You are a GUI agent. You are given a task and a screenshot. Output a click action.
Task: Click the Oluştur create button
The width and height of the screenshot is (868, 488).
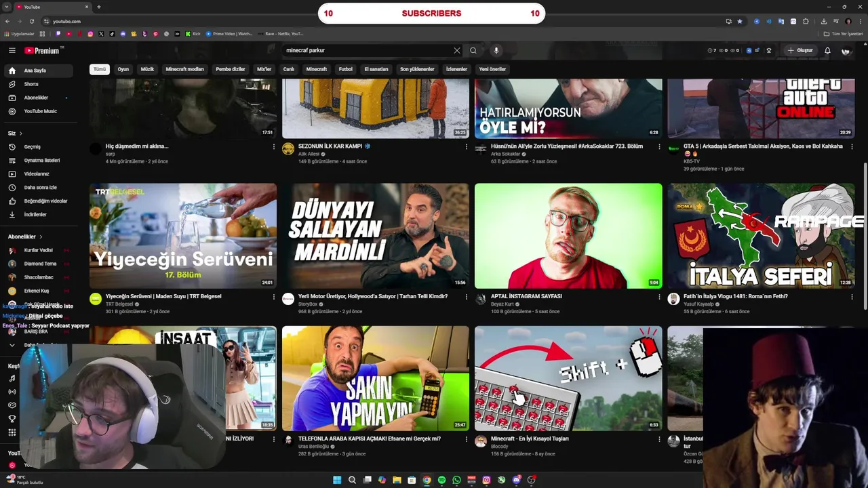click(x=800, y=50)
